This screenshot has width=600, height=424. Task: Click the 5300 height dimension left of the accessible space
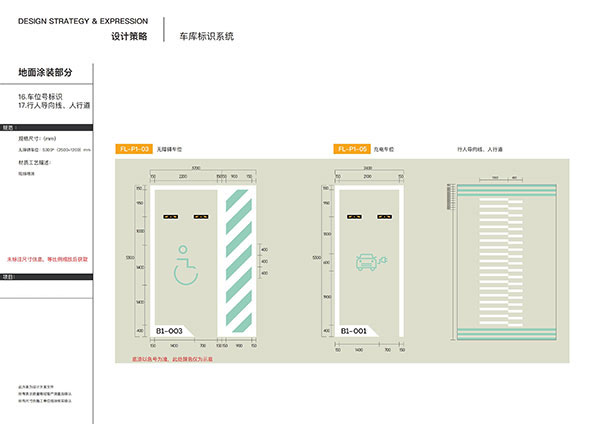point(130,258)
